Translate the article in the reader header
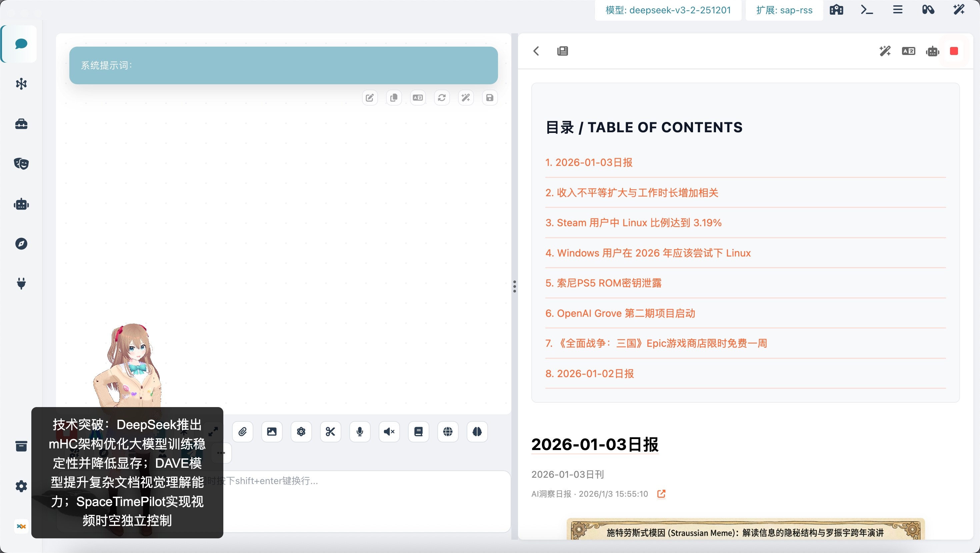 (909, 51)
